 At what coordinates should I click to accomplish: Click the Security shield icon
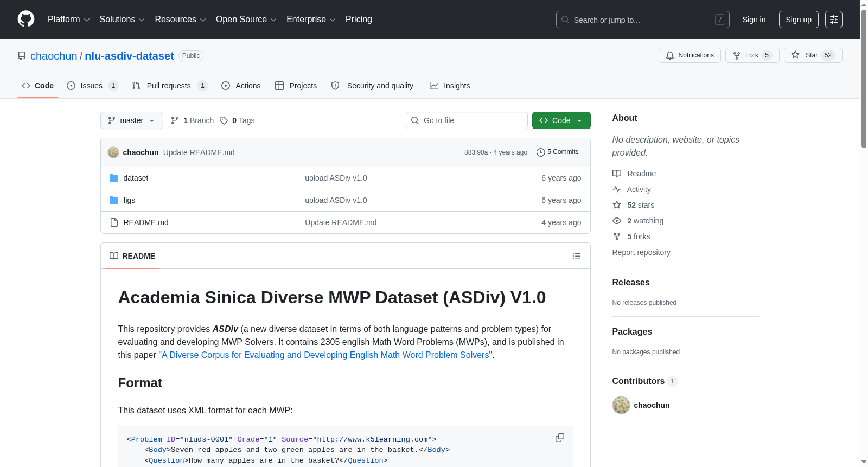[335, 86]
